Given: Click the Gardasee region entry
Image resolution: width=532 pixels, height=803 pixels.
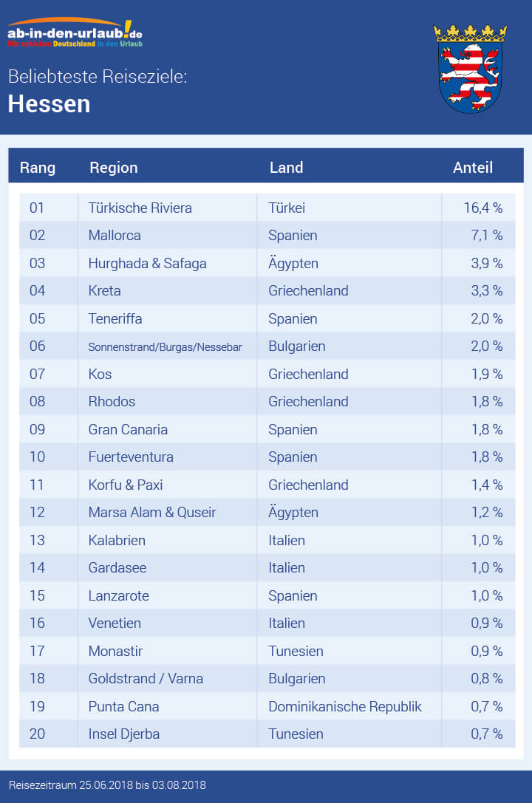Looking at the screenshot, I should click(117, 568).
